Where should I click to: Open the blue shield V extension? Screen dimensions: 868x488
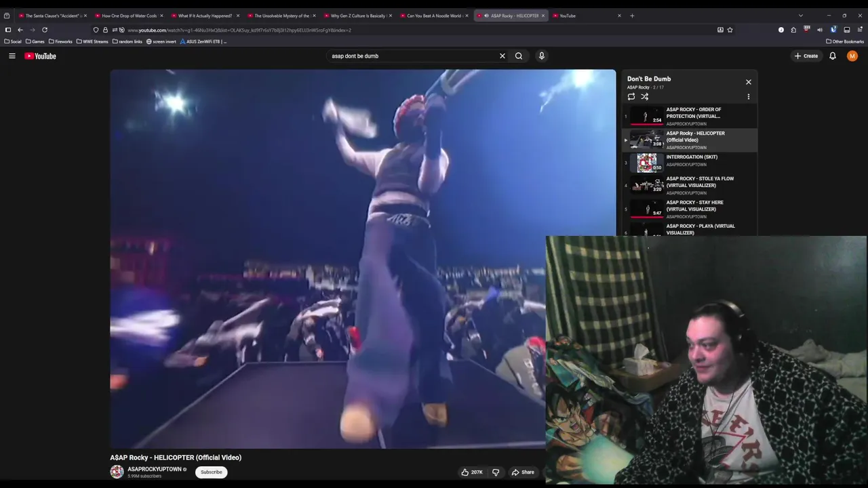[x=833, y=30]
